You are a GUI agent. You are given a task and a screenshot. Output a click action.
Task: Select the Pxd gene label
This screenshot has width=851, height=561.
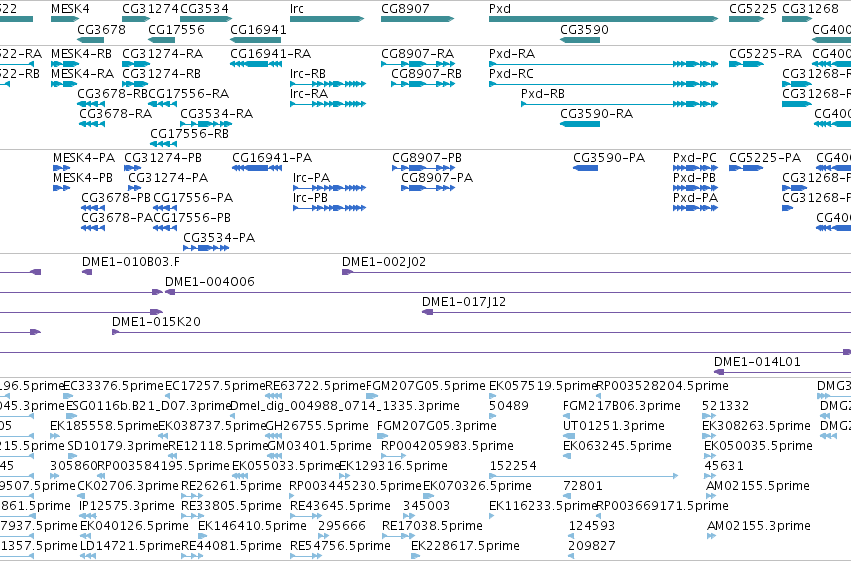coord(500,9)
